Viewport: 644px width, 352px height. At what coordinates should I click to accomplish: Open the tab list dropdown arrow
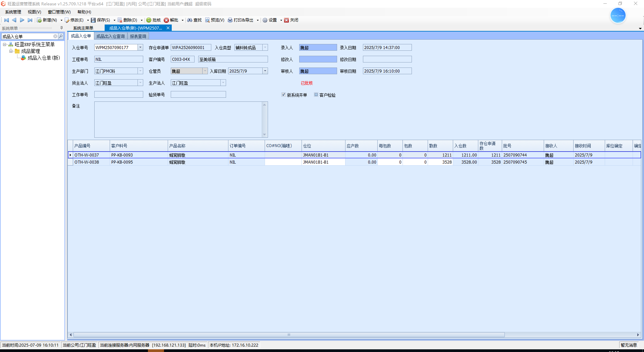(640, 29)
